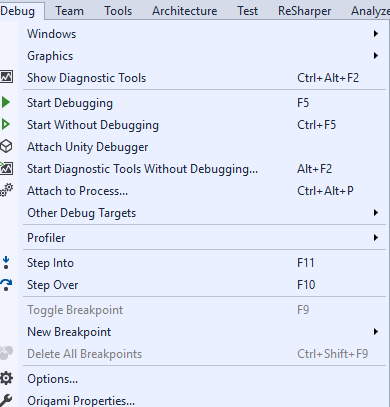Open the Team menu
390x407 pixels.
click(x=69, y=11)
